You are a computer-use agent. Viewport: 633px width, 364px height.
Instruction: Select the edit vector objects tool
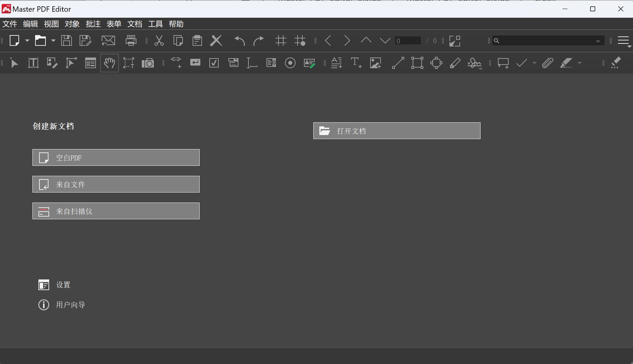pos(71,63)
